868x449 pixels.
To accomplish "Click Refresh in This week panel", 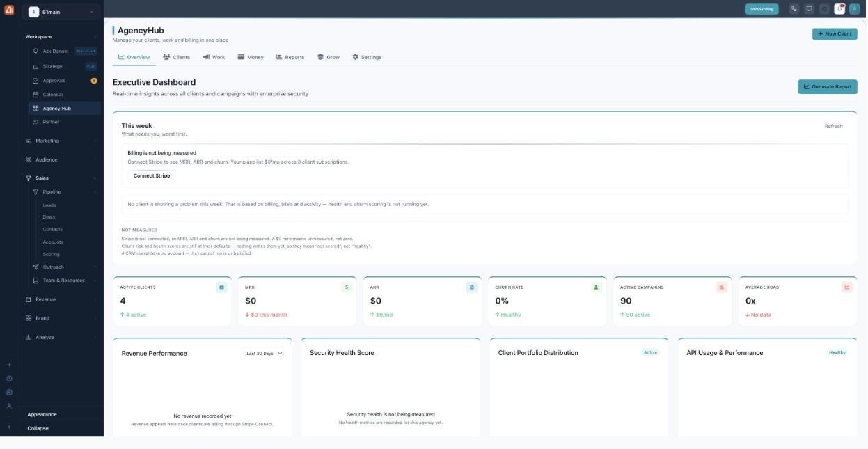I will click(x=833, y=126).
